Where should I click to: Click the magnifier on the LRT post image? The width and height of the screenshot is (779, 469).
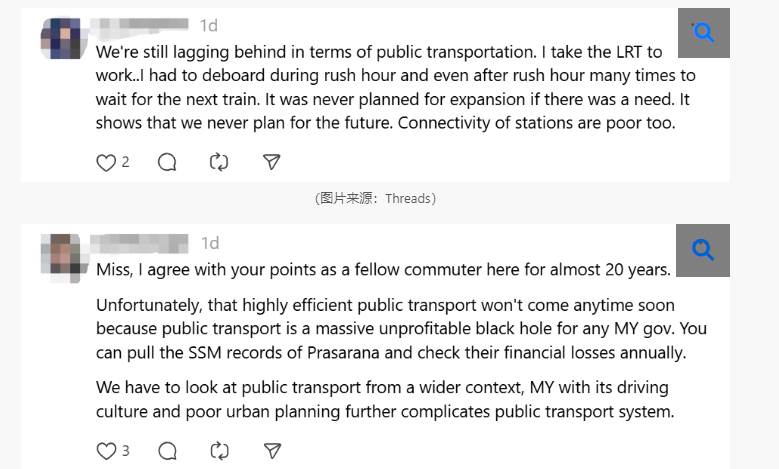pos(703,33)
